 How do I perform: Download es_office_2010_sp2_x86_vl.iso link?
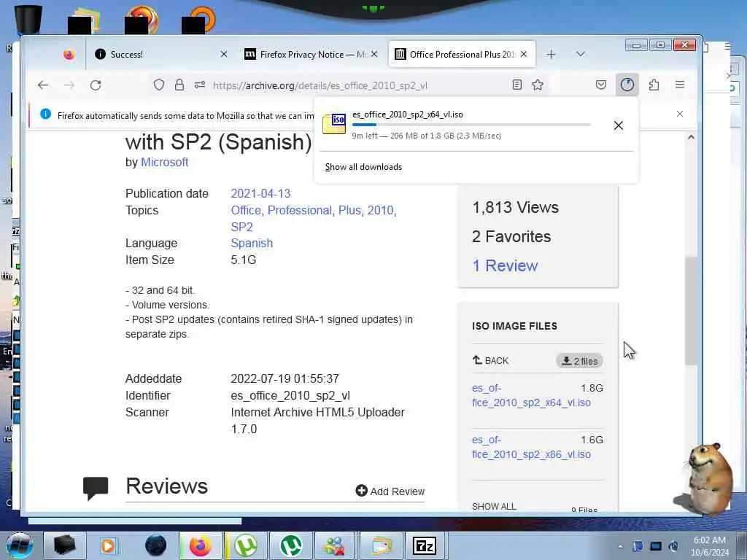pos(531,447)
